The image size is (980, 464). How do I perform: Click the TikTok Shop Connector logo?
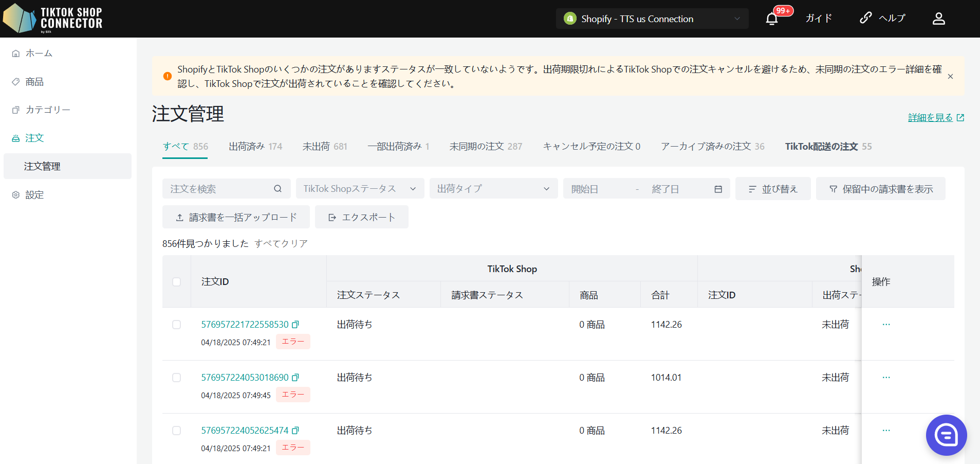(x=53, y=18)
